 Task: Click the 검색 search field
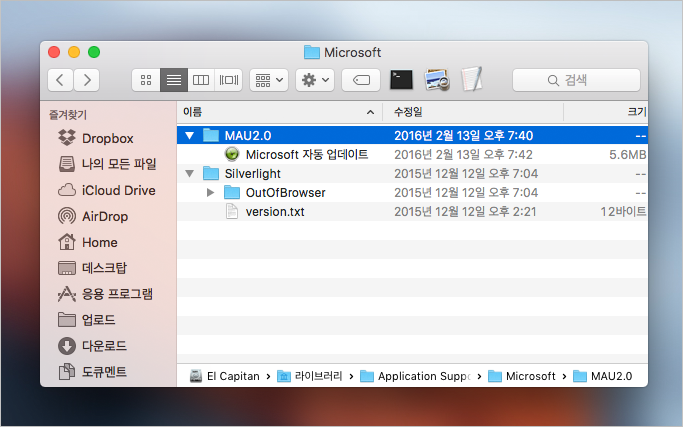(x=576, y=80)
